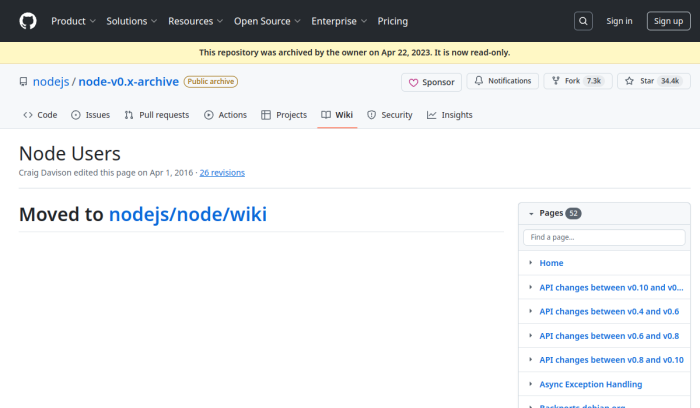Click the Projects table icon
The image size is (700, 408).
click(266, 115)
